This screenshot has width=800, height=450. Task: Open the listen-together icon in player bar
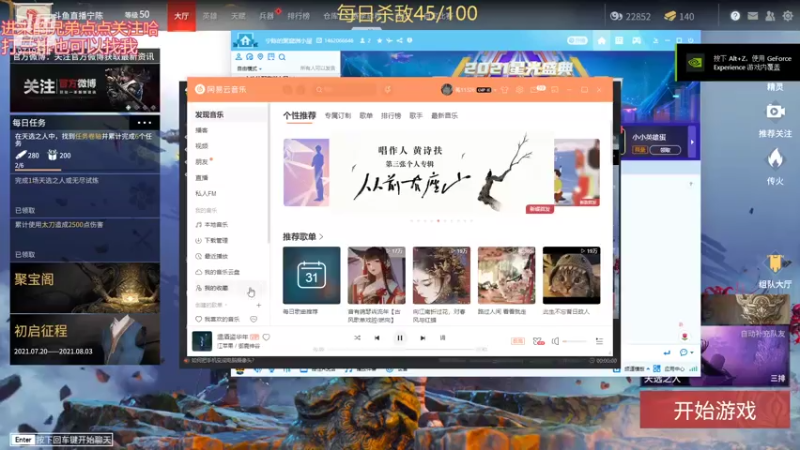(x=538, y=341)
